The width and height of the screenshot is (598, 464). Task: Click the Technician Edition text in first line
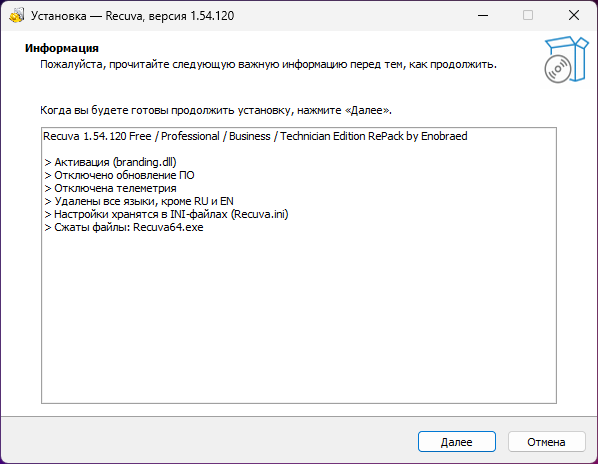tap(323, 136)
